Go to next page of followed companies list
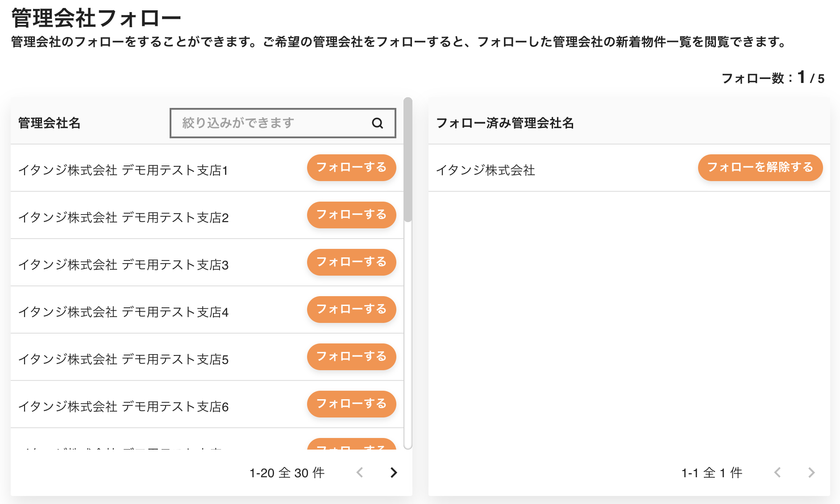Screen dimensions: 840x504 (811, 473)
